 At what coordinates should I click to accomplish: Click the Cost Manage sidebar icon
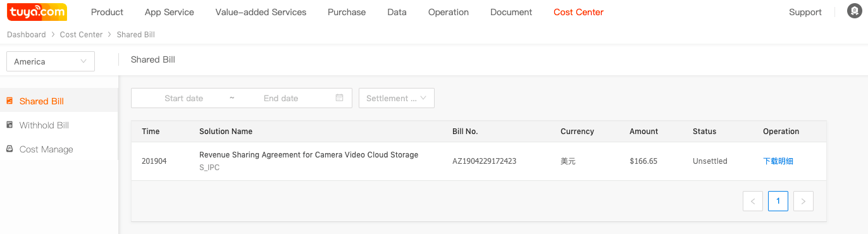point(9,149)
